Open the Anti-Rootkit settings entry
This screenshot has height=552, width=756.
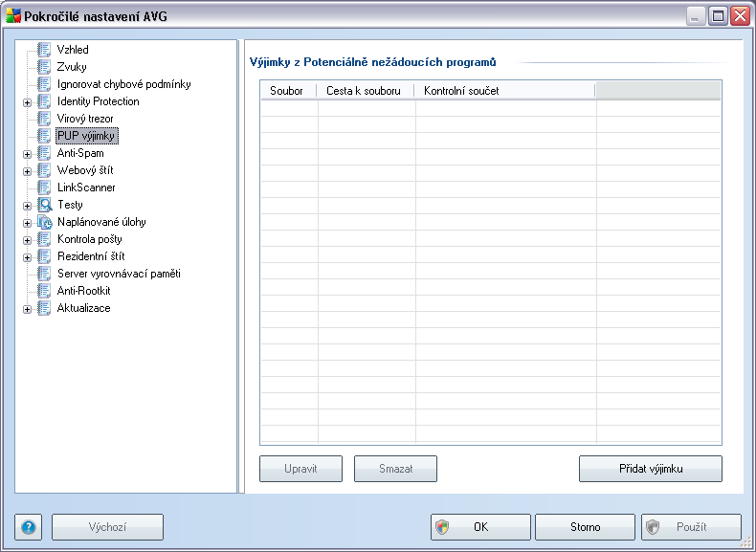pyautogui.click(x=84, y=291)
